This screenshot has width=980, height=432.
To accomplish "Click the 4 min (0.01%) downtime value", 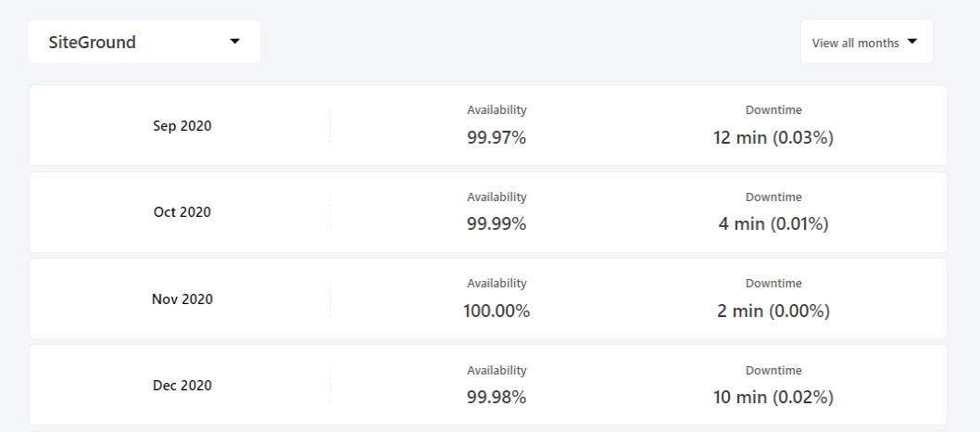I will coord(773,223).
